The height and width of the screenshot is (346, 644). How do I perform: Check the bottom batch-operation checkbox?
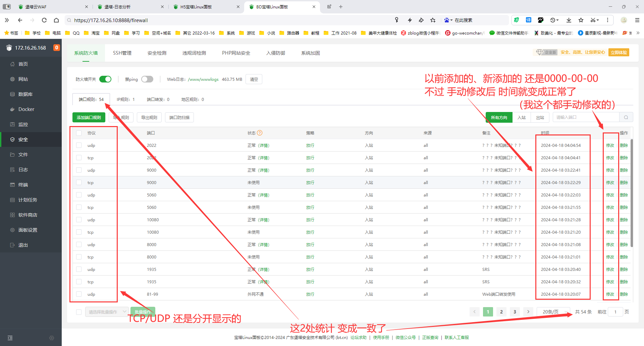(x=79, y=312)
